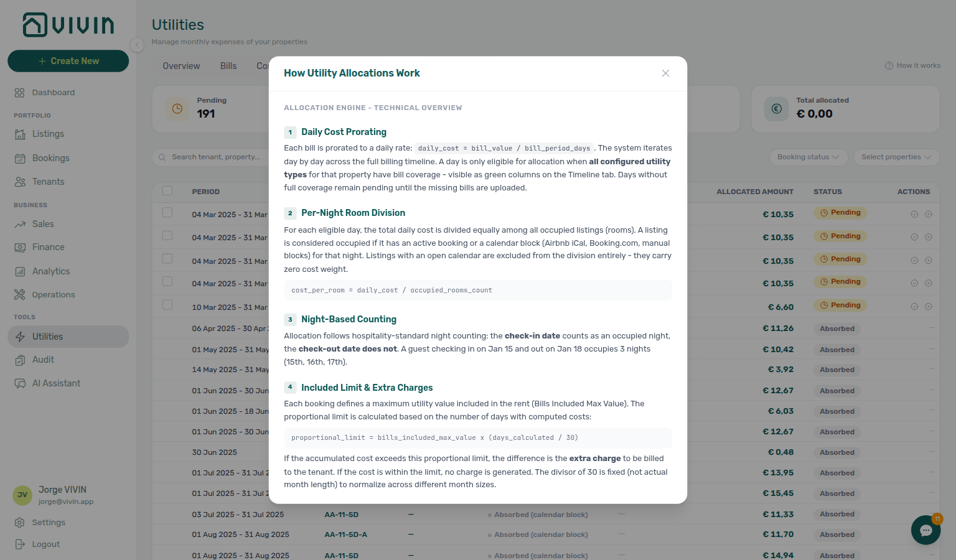Click the ACTIONS column header
Image resolution: width=956 pixels, height=560 pixels.
pyautogui.click(x=914, y=192)
